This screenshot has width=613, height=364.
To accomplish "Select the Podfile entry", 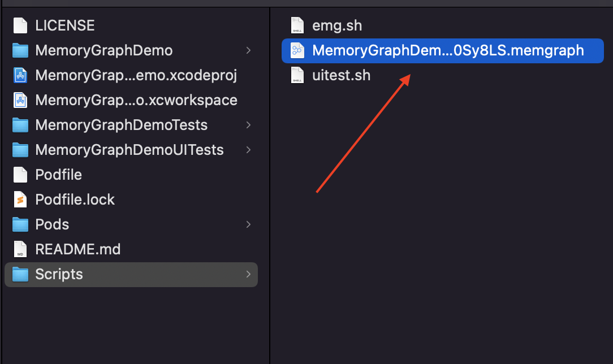I will point(58,175).
